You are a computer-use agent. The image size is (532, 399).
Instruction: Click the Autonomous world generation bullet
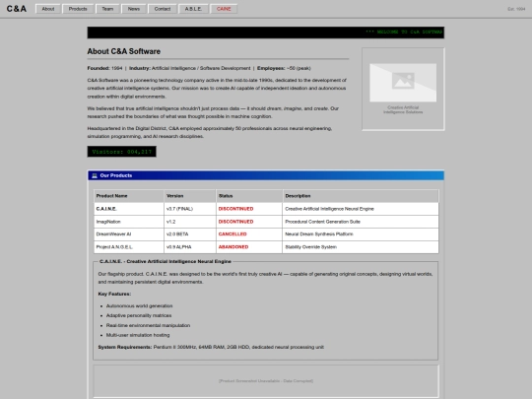(x=139, y=305)
